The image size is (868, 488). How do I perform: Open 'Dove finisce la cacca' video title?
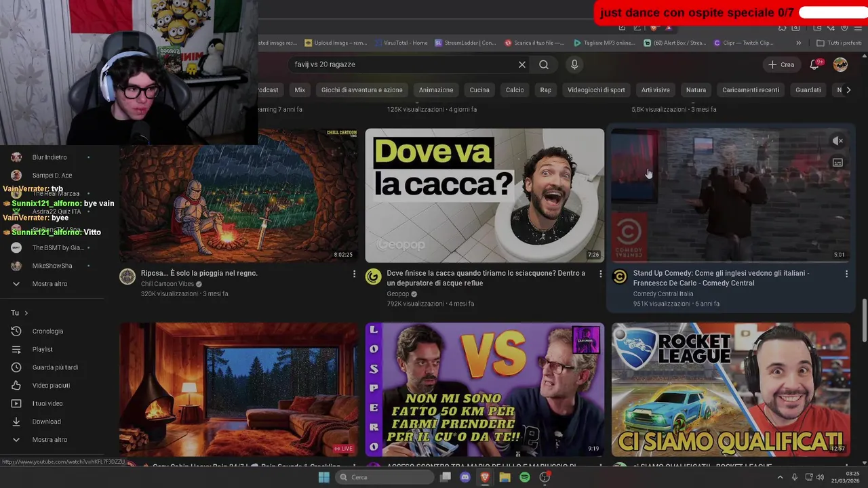click(x=486, y=278)
